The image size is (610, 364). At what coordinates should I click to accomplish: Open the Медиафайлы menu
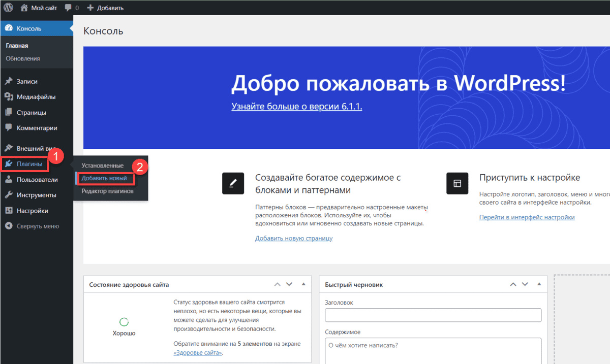pyautogui.click(x=37, y=96)
